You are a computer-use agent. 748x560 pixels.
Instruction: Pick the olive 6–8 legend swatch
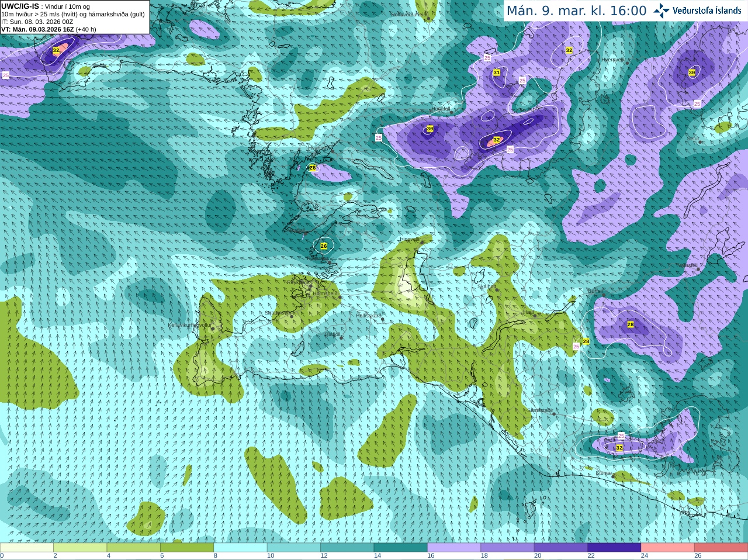tap(187, 548)
